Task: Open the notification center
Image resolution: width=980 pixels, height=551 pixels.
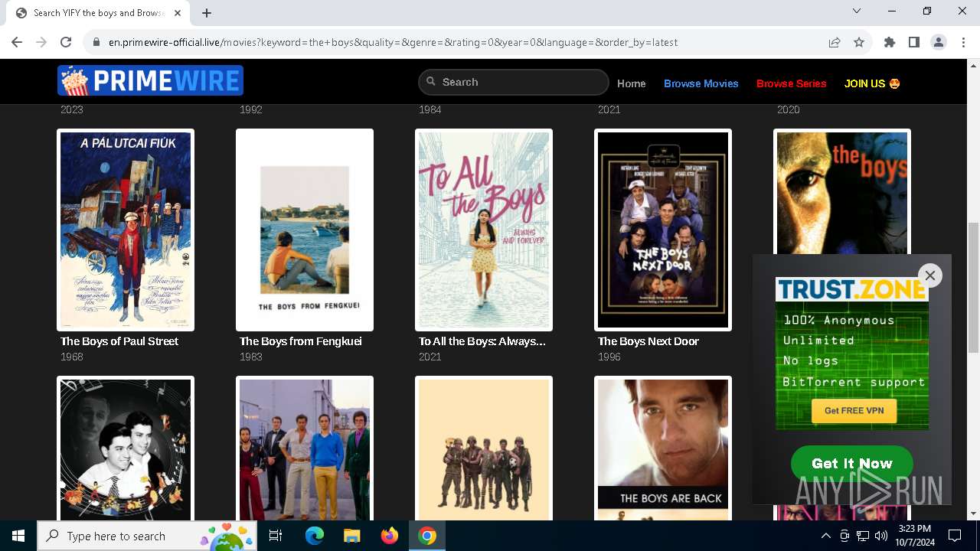Action: point(955,536)
